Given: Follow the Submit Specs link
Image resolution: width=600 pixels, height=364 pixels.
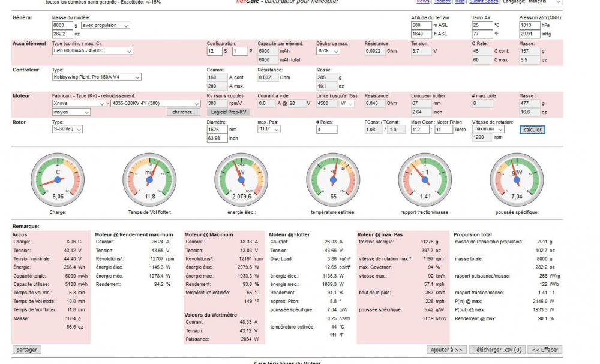Looking at the screenshot, I should point(484,2).
